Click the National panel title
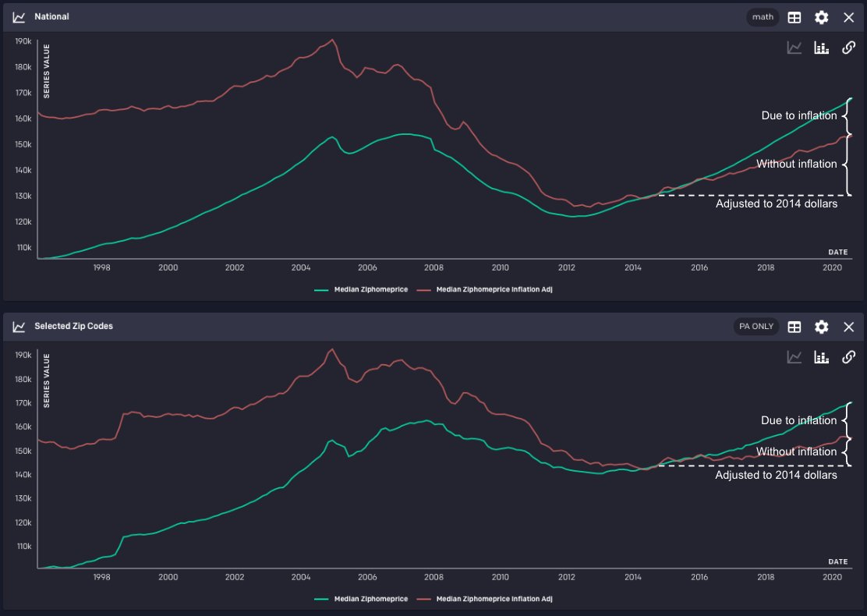This screenshot has height=616, width=867. tap(51, 16)
